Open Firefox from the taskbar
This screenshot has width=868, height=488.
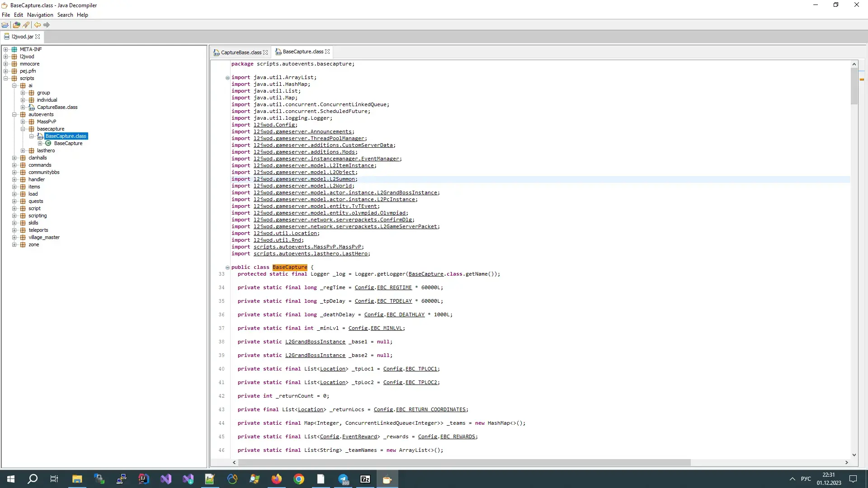pos(276,479)
